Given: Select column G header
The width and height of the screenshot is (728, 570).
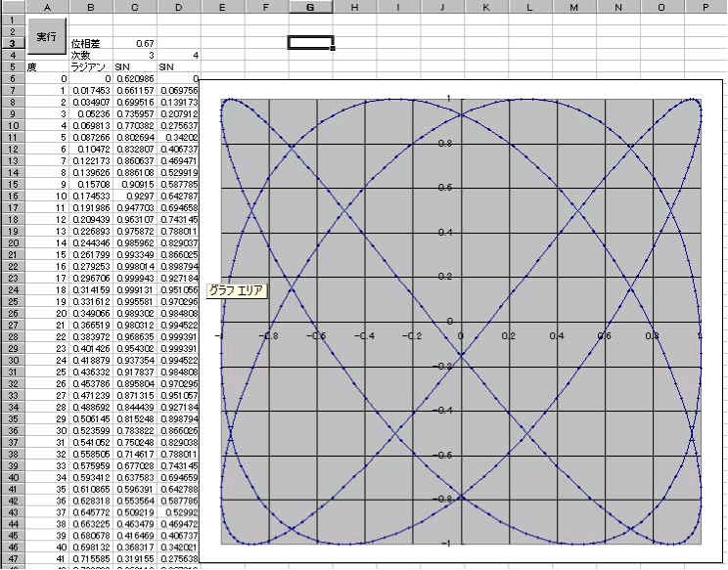Looking at the screenshot, I should (x=310, y=7).
